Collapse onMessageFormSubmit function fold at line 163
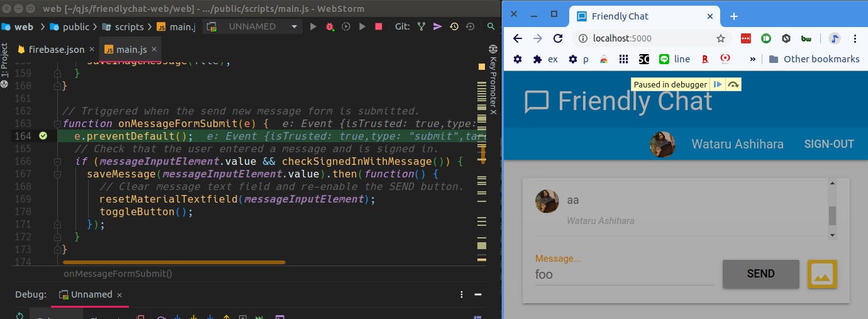This screenshot has height=319, width=868. tap(57, 123)
